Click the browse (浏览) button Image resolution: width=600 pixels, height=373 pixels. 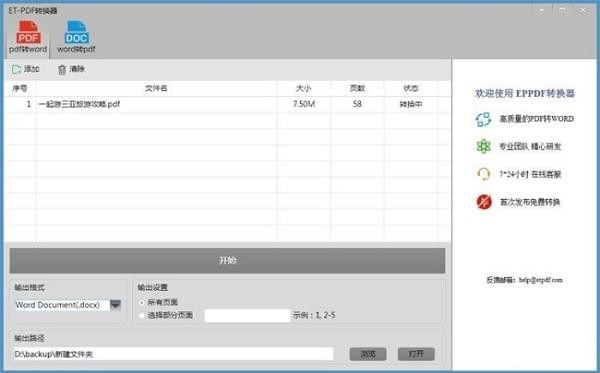pos(368,354)
